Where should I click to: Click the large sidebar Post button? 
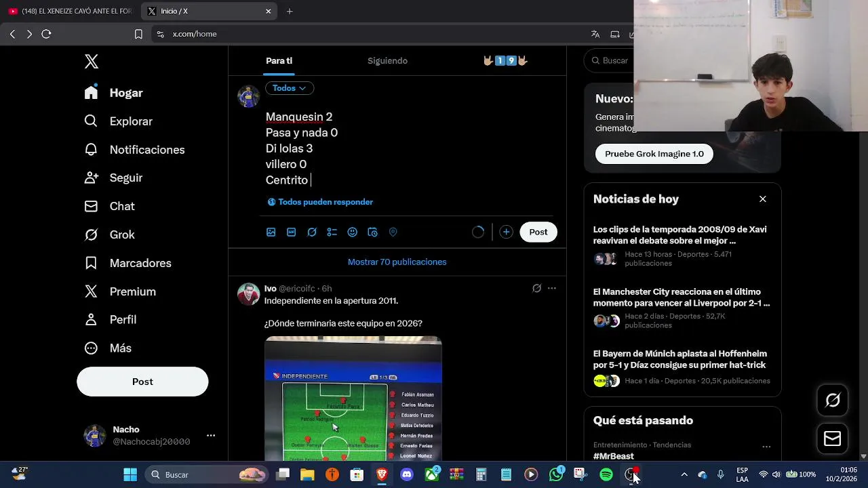(x=142, y=382)
